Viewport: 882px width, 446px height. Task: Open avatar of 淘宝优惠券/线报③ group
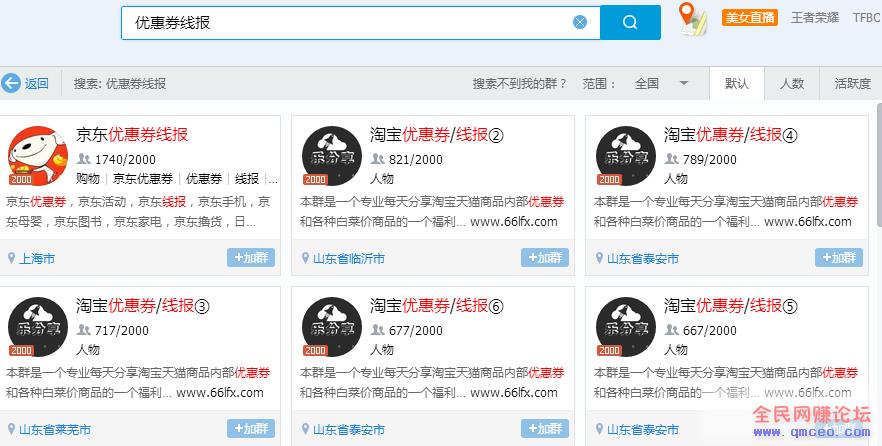coord(38,327)
